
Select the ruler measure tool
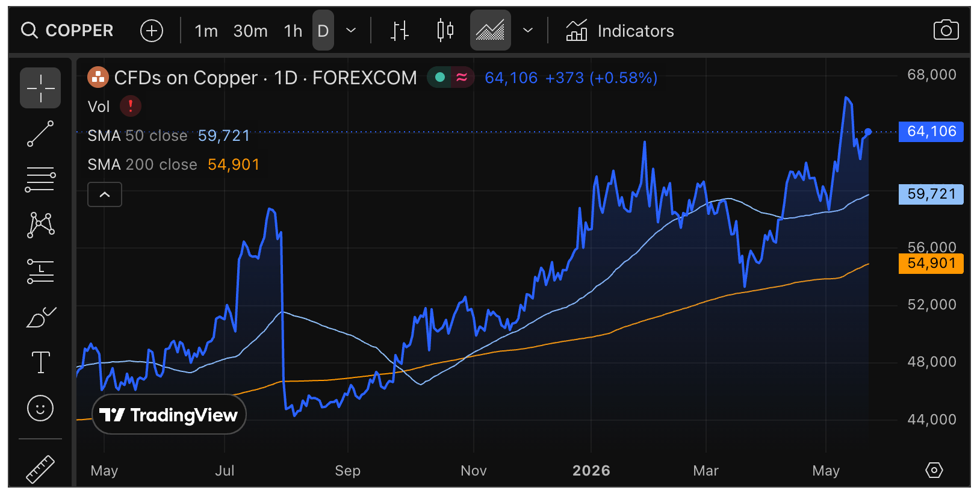point(40,470)
